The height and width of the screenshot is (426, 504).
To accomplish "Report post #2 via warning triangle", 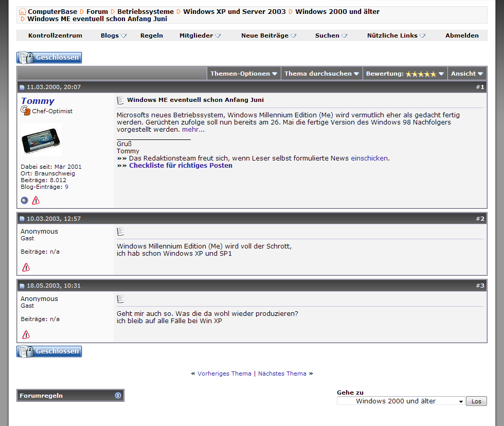I will (x=26, y=268).
